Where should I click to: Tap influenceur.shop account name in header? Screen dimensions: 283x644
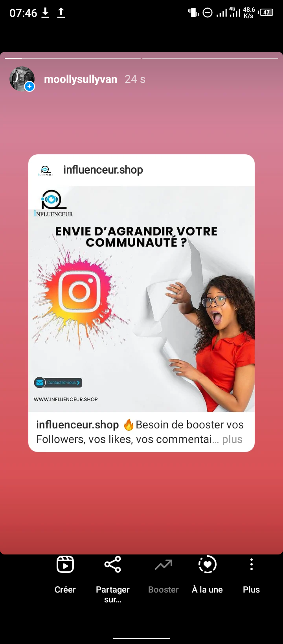tap(103, 170)
